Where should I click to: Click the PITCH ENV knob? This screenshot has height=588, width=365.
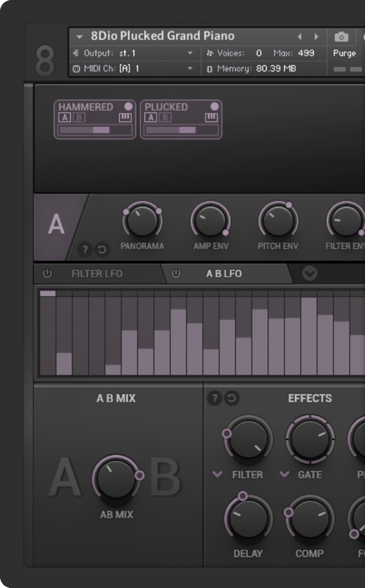point(278,221)
